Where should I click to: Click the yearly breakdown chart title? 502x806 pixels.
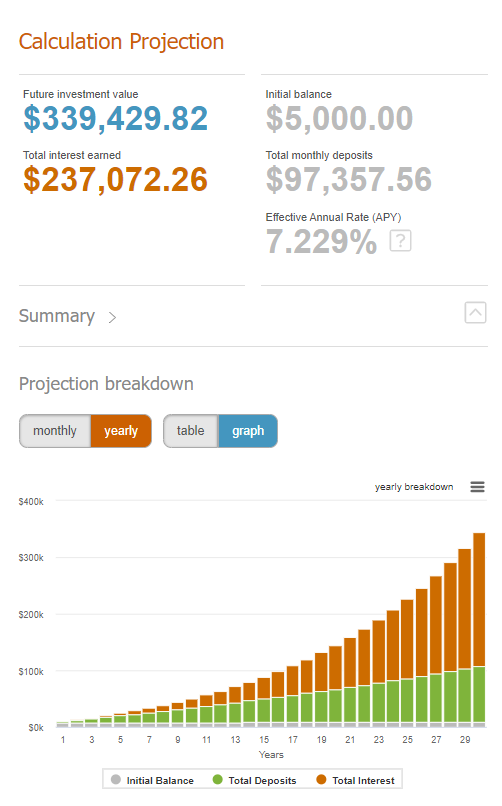(x=414, y=487)
